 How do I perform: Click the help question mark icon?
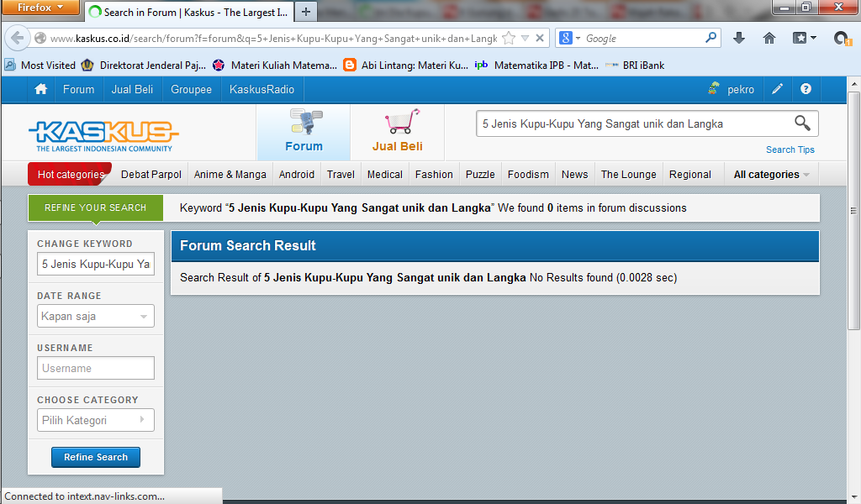coord(806,89)
